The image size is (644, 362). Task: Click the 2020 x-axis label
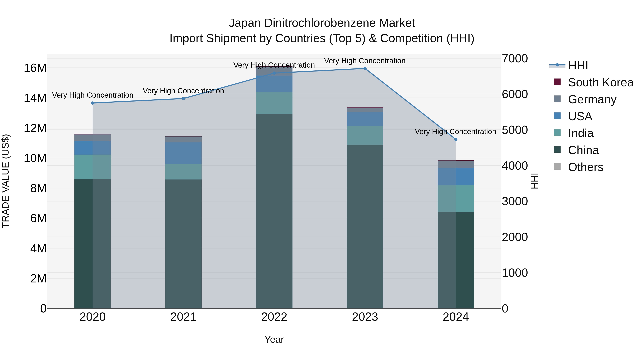click(x=92, y=317)
